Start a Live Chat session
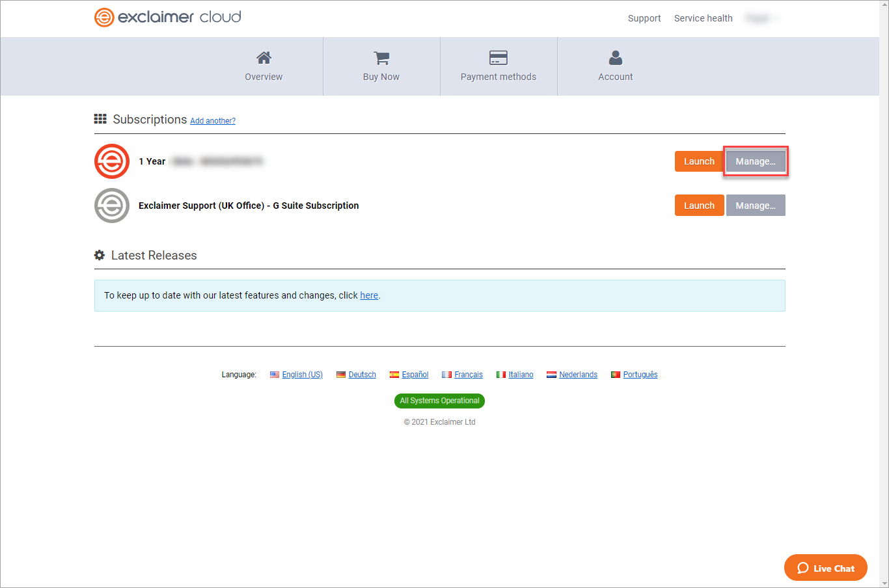This screenshot has height=588, width=889. 825,568
